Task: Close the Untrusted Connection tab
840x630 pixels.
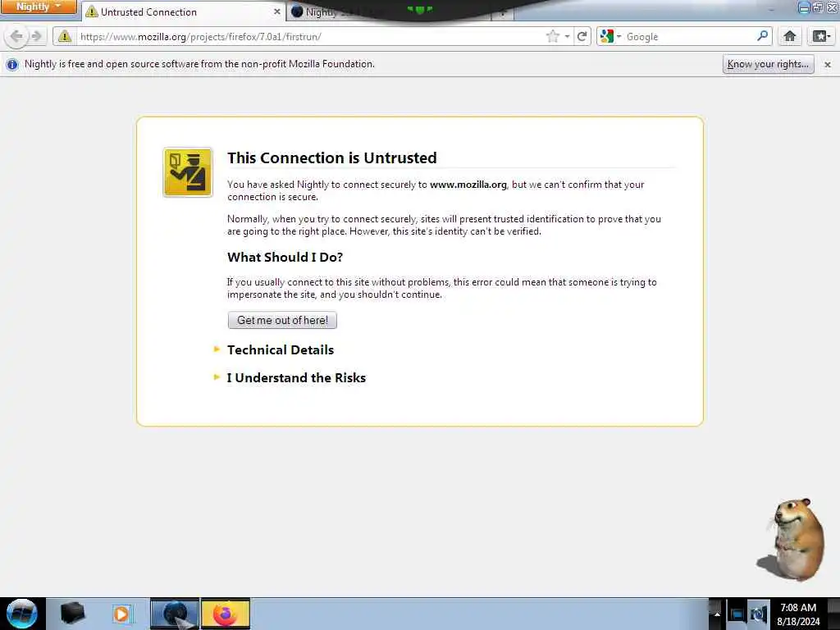Action: click(x=276, y=11)
